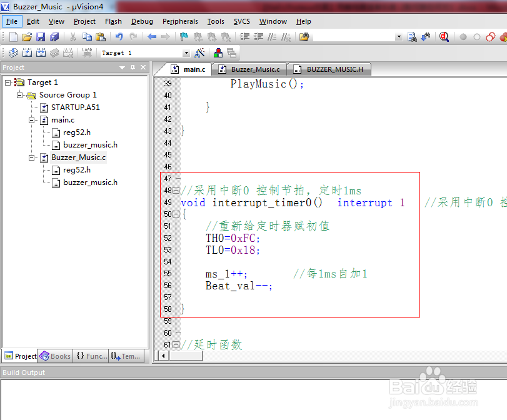
Task: Select reg52.h under main.c
Action: (77, 132)
